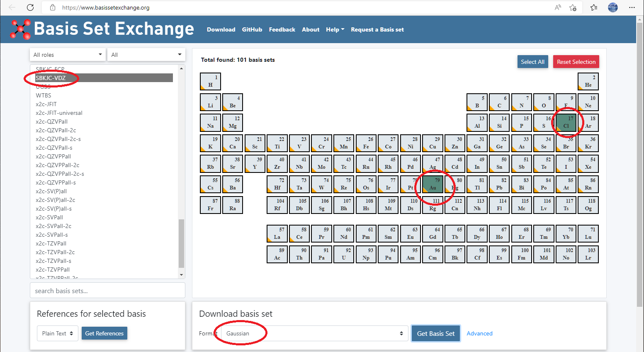Expand the Gaussian format dropdown

click(x=314, y=333)
